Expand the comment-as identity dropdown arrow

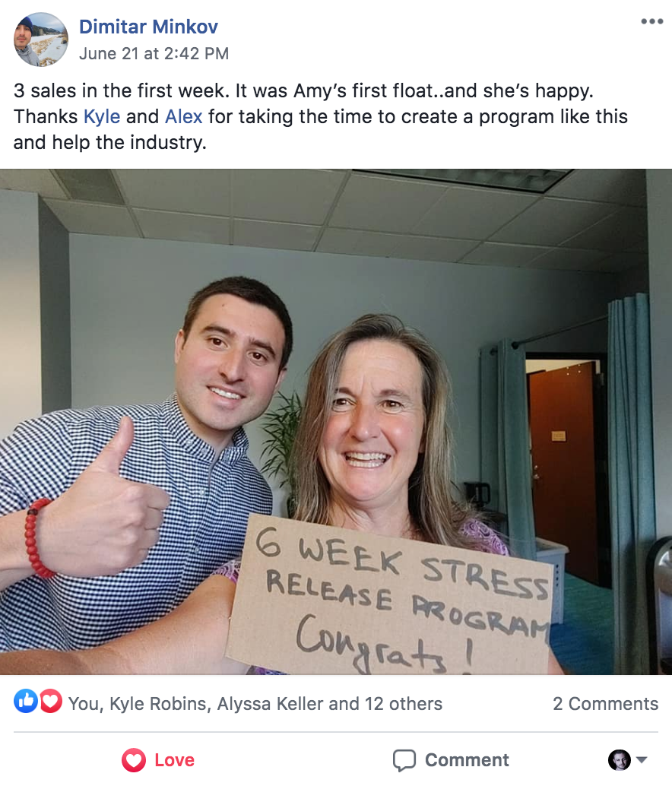[x=642, y=760]
